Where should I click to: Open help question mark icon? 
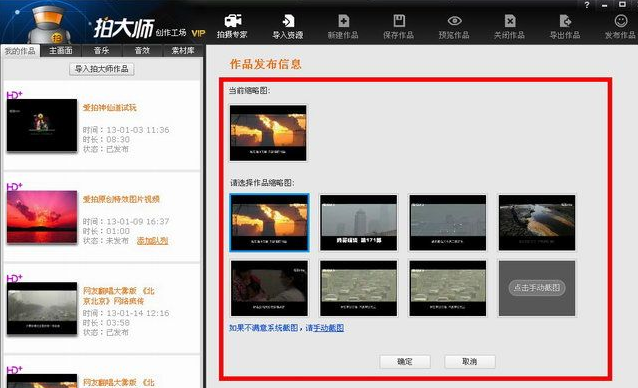tap(586, 5)
